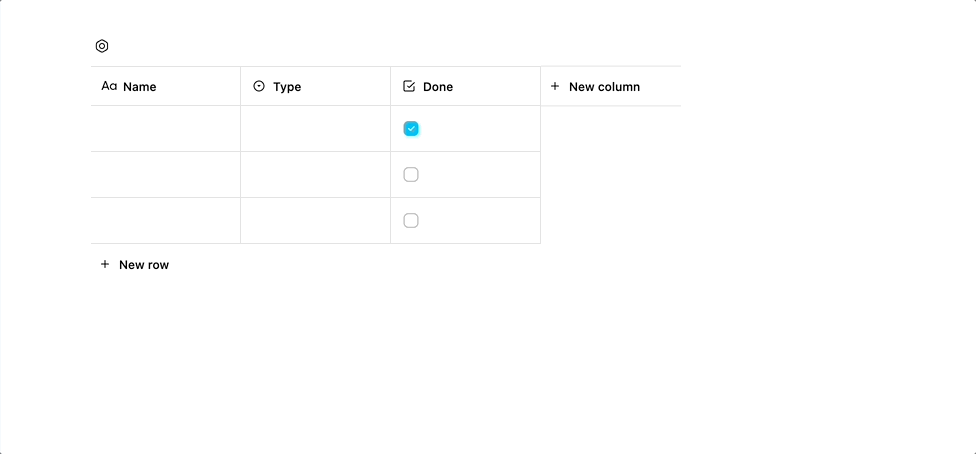976x454 pixels.
Task: Click the select-type icon beside Type
Action: point(259,86)
